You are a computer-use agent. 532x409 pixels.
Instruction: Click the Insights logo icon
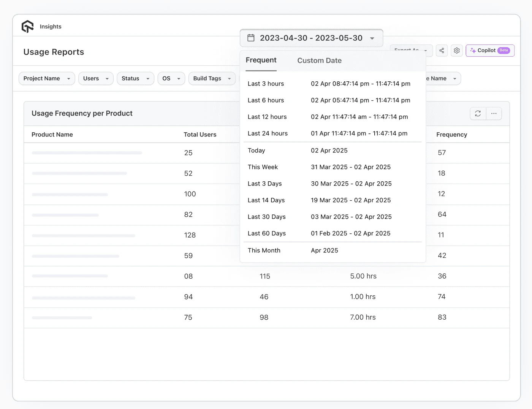27,26
